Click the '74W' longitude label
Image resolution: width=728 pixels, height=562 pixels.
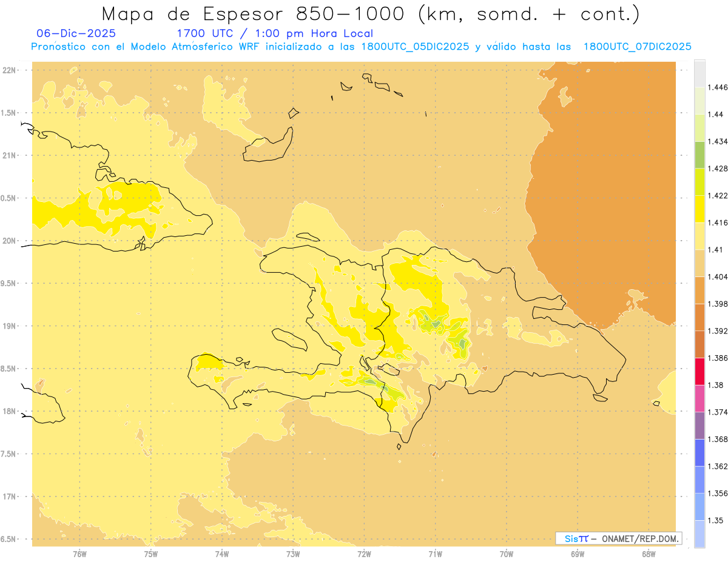click(222, 554)
